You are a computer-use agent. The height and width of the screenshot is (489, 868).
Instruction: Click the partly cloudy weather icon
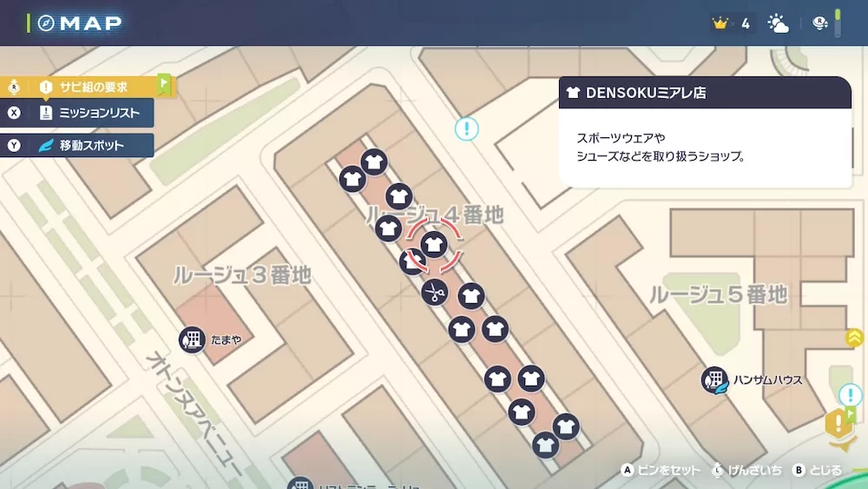(x=778, y=23)
